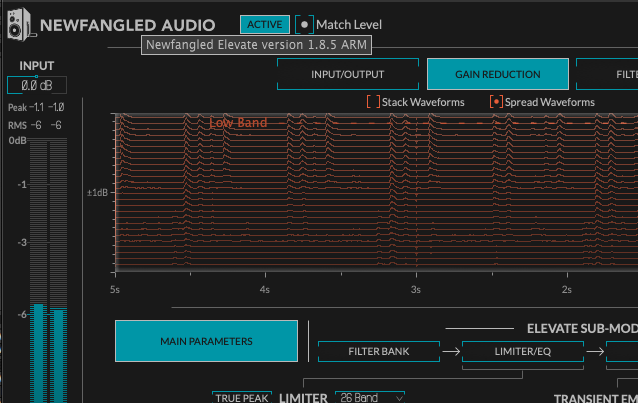Enable the Match Level toggle
638x403 pixels.
pos(305,24)
